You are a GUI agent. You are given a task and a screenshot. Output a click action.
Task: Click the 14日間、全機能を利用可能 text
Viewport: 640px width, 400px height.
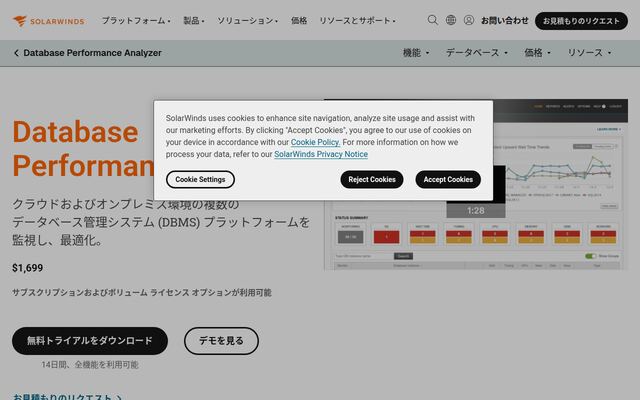[x=90, y=364]
